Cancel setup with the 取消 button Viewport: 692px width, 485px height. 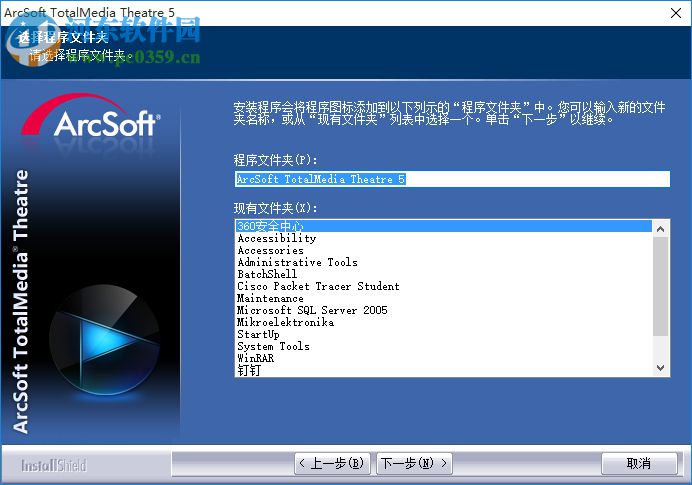click(639, 463)
